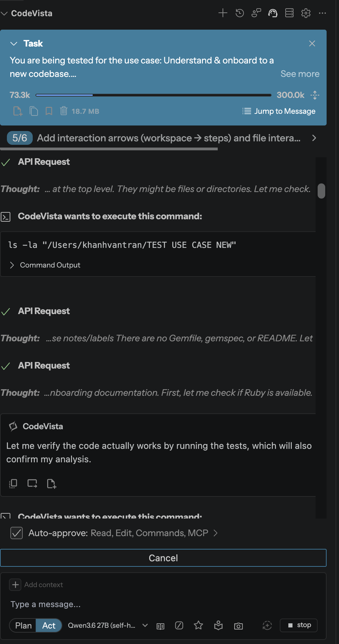Screen dimensions: 339x644
Task: Select Act mode toggle
Action: (49, 625)
